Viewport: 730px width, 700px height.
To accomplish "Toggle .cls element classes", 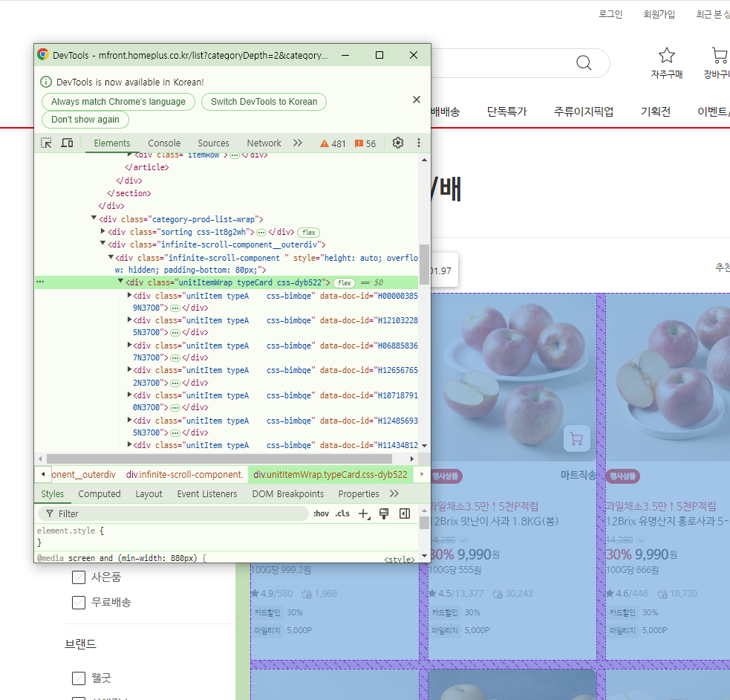I will point(342,513).
